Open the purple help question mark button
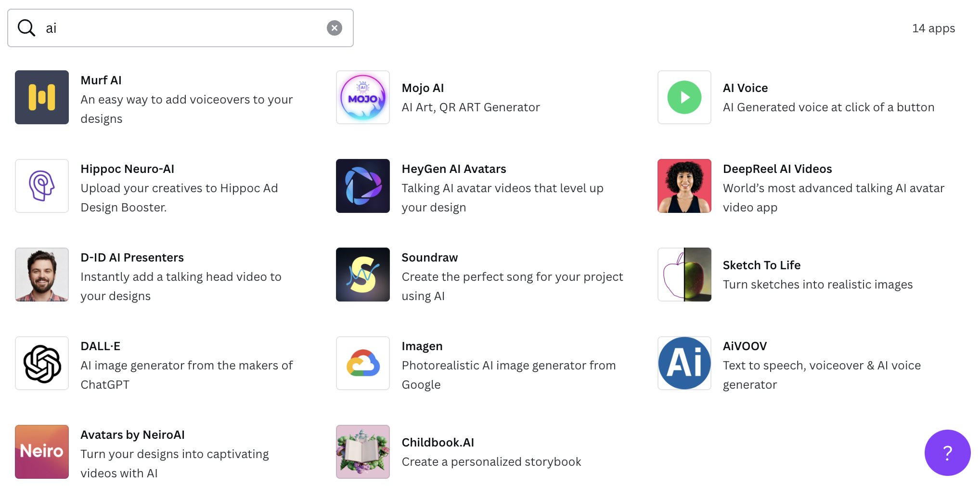This screenshot has height=486, width=980. coord(947,453)
